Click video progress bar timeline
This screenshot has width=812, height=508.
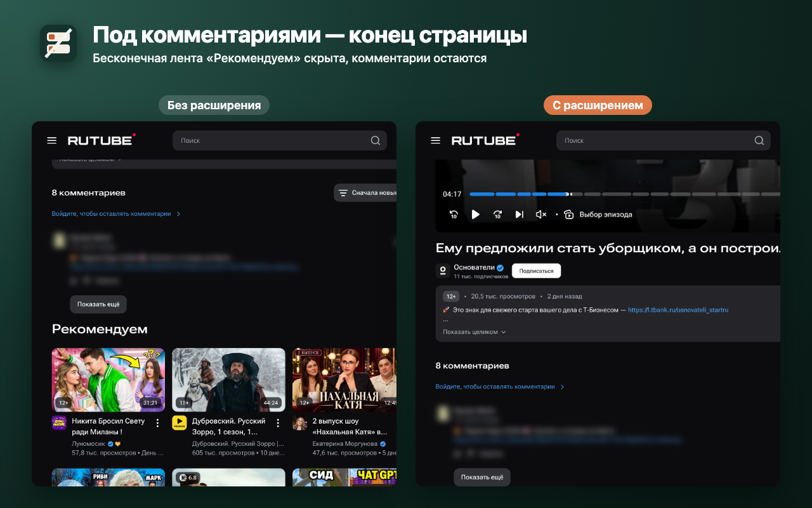tap(624, 194)
